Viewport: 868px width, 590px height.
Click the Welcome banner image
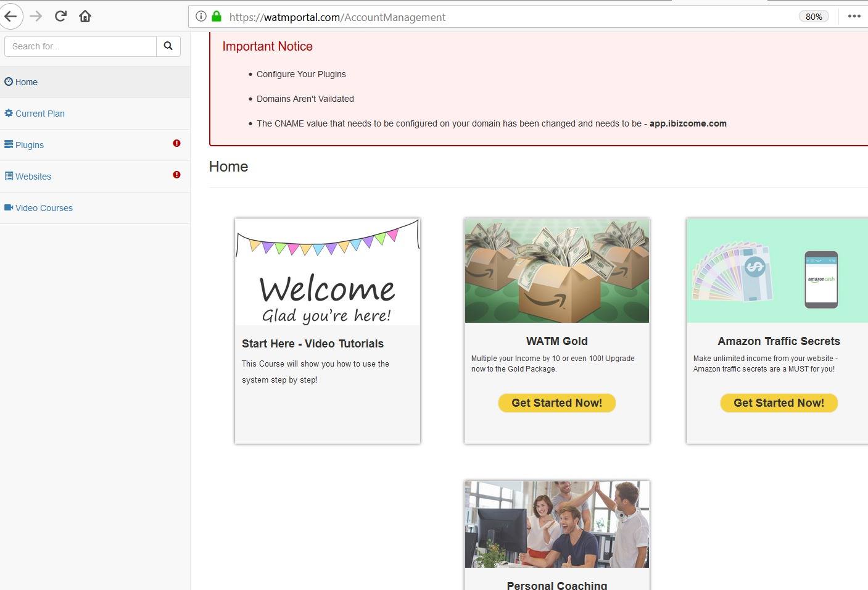(328, 272)
